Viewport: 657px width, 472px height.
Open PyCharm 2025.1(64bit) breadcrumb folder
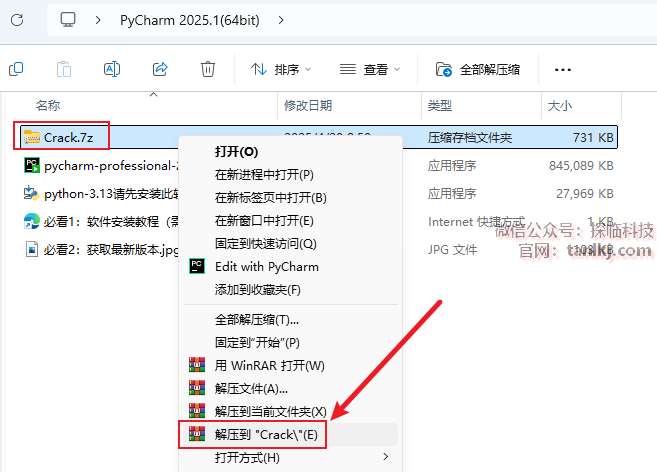tap(190, 20)
